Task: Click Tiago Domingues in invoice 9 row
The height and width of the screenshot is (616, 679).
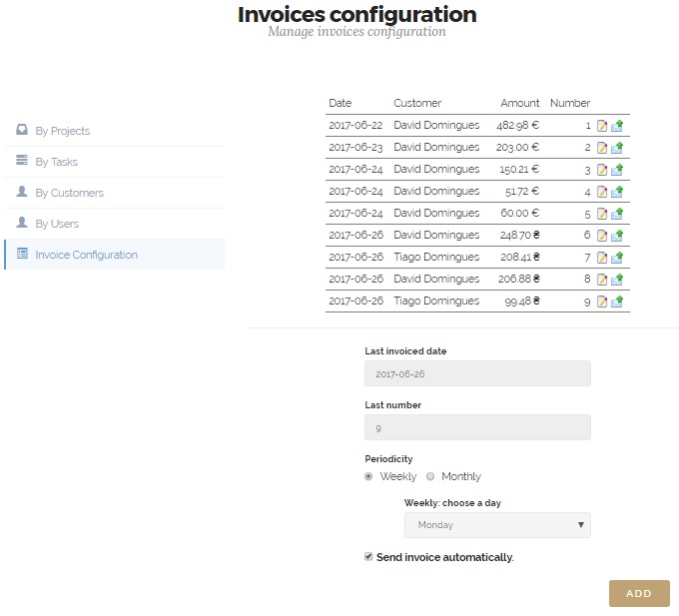Action: click(x=436, y=301)
